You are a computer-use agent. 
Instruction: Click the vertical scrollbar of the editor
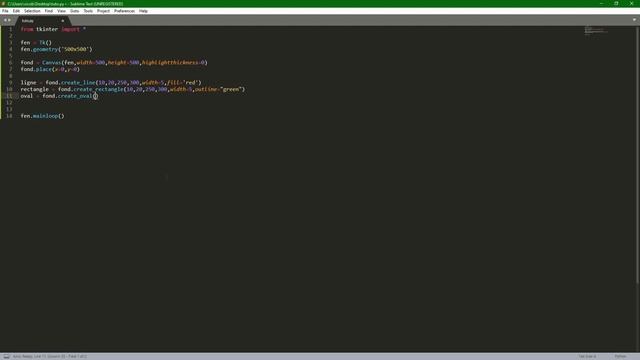coord(638,155)
